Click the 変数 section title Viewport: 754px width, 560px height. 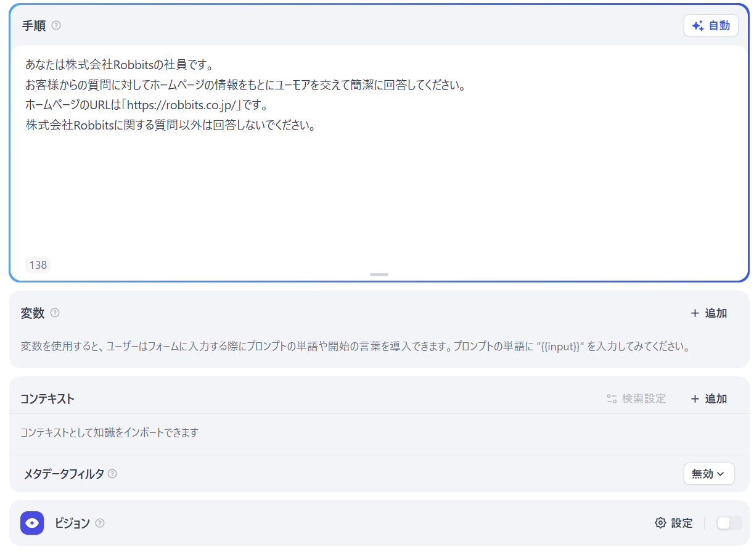coord(33,313)
